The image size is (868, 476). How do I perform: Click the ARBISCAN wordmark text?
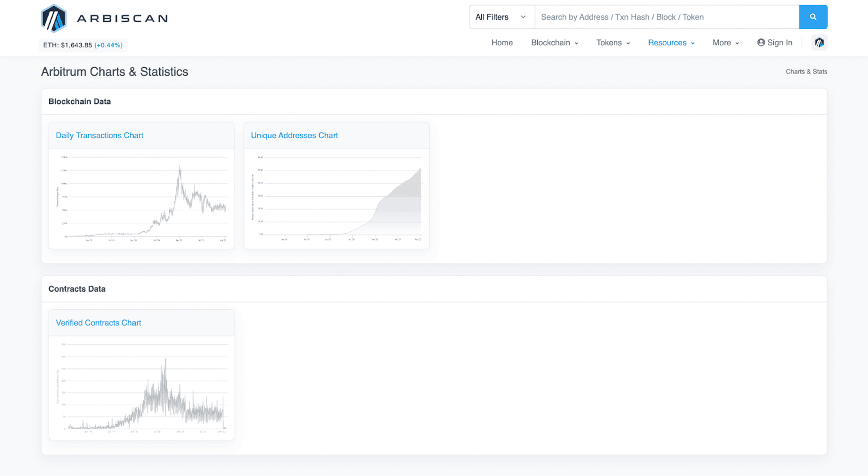122,18
